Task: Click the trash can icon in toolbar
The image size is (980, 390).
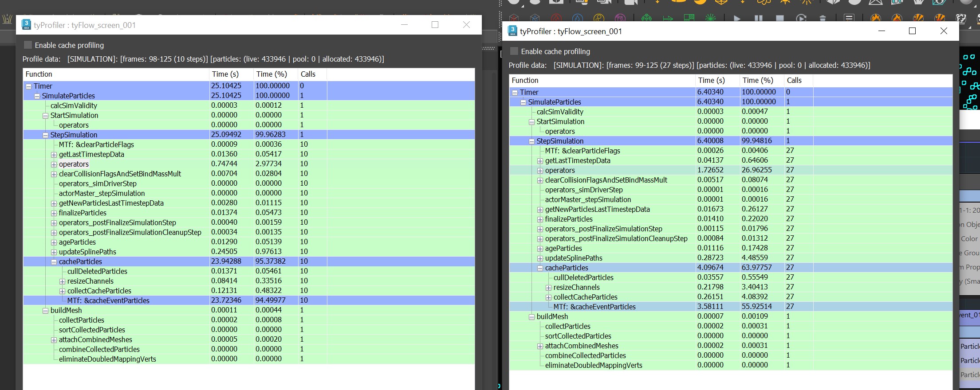Action: [x=822, y=19]
